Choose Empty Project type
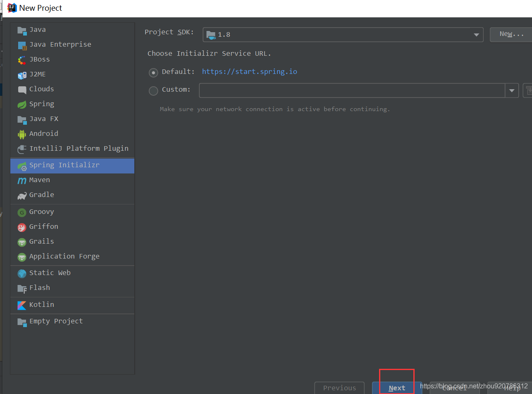Image resolution: width=532 pixels, height=394 pixels. pyautogui.click(x=72, y=321)
